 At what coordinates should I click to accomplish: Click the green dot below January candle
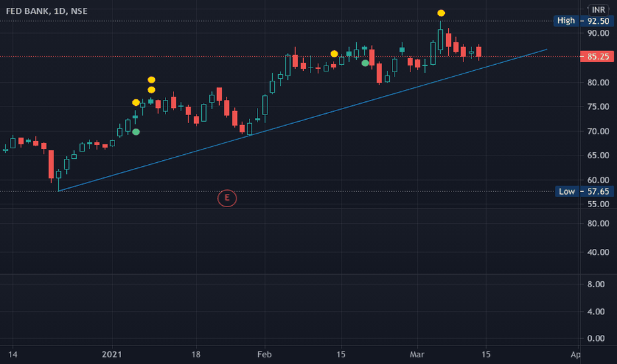pos(136,132)
